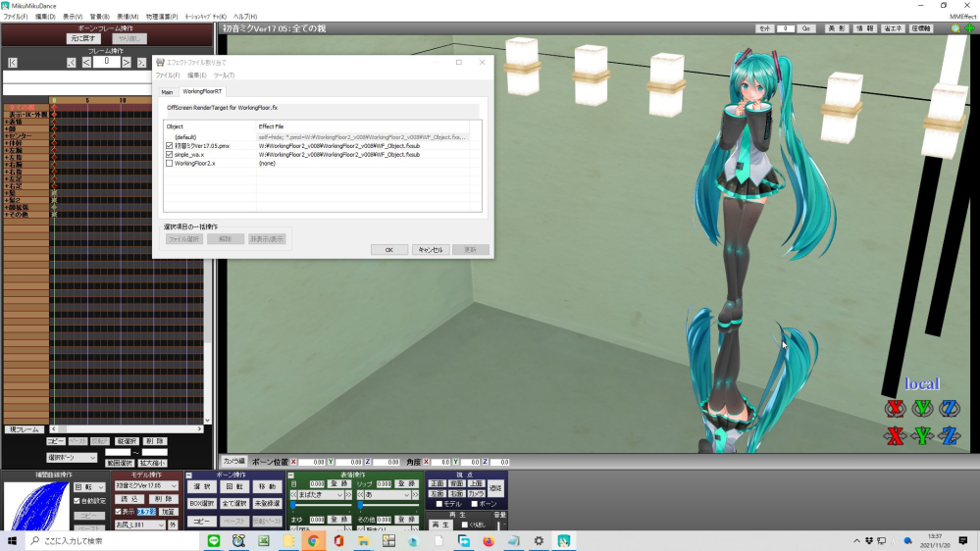
Task: Click the upper green Y local axis handle
Action: click(x=922, y=409)
